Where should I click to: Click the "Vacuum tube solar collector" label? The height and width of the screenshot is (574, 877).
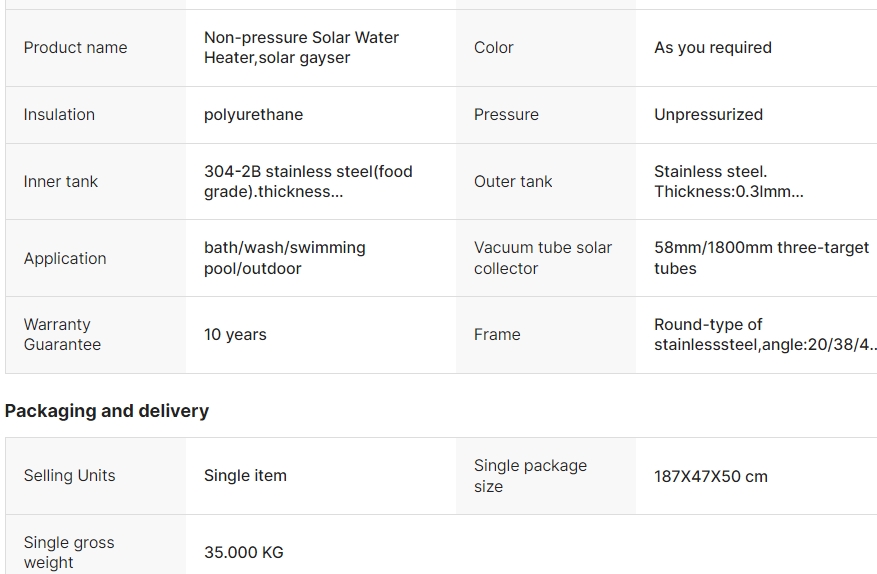point(542,258)
